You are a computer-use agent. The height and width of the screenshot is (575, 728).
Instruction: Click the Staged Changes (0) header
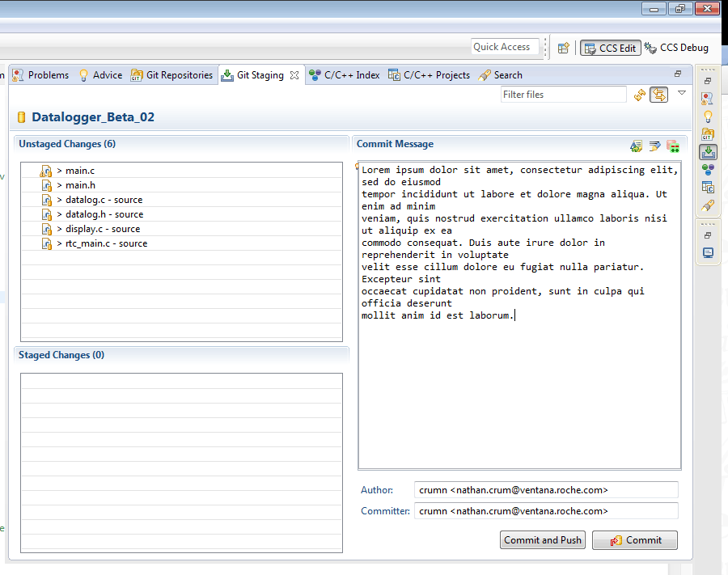click(61, 355)
